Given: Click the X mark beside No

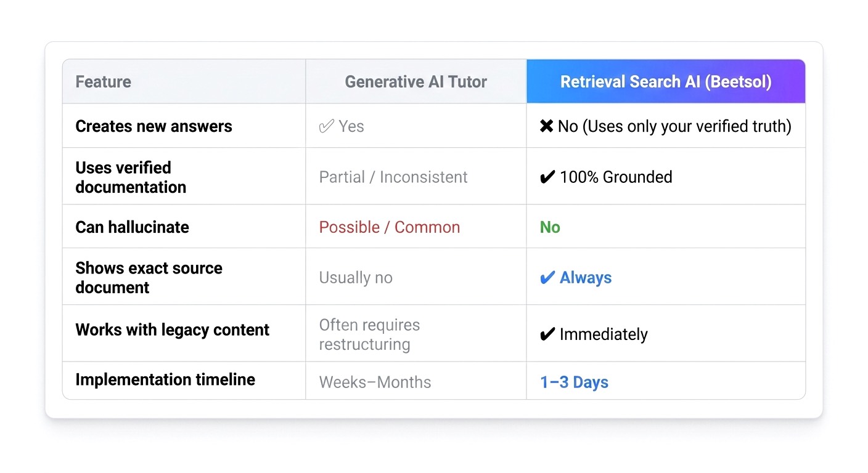Looking at the screenshot, I should pos(546,126).
